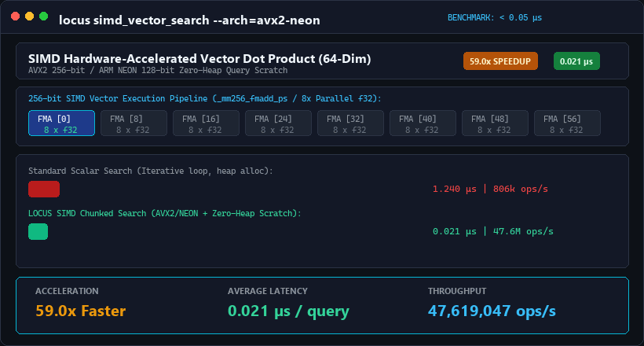Viewport: 644px width, 346px height.
Task: Click the AVERAGE LATENCY stat label
Action: [267, 291]
